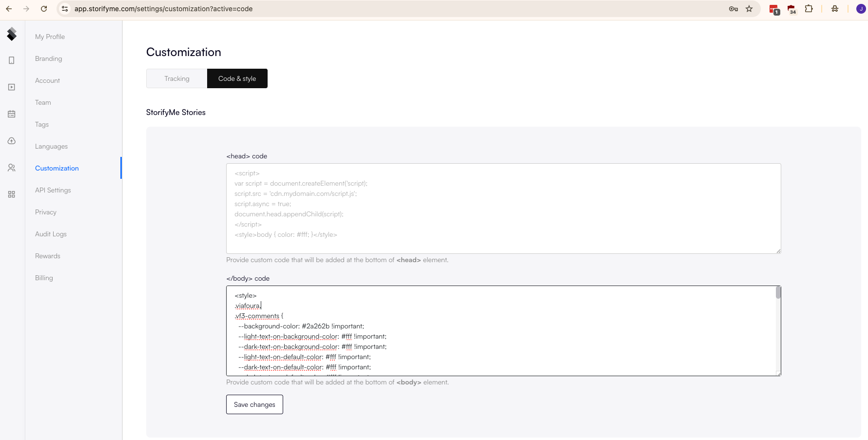Click the '--background-color: #2a262b' line
This screenshot has width=868, height=440.
pyautogui.click(x=301, y=326)
